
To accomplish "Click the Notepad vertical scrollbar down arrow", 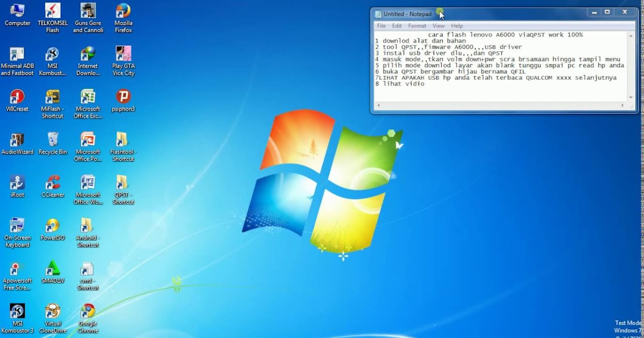I will pos(631,97).
